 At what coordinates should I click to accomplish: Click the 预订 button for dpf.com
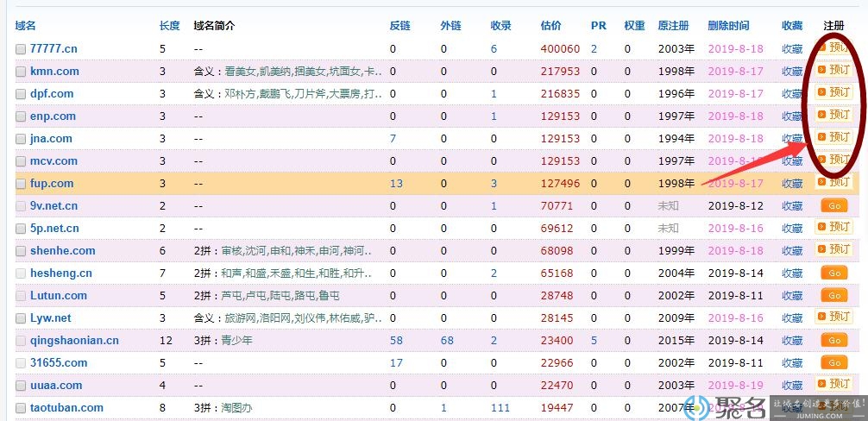(833, 91)
